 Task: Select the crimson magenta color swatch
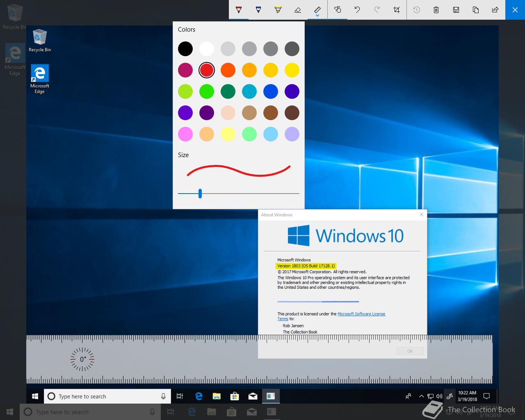pyautogui.click(x=185, y=70)
